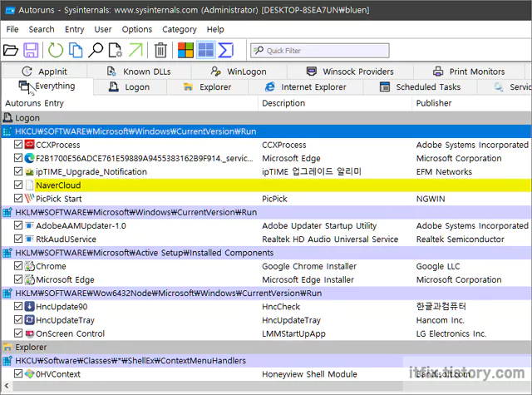This screenshot has height=395, width=532.
Task: Click 'EFM Networks' publisher text
Action: (444, 171)
